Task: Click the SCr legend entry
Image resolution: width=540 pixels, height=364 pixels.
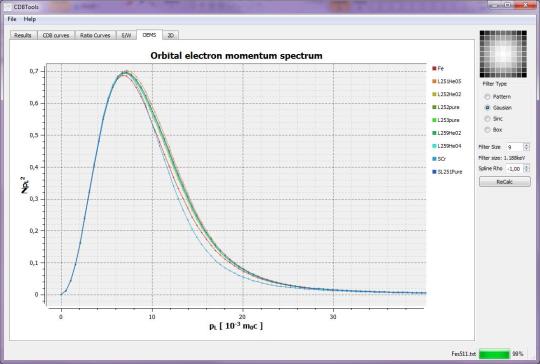Action: click(439, 159)
